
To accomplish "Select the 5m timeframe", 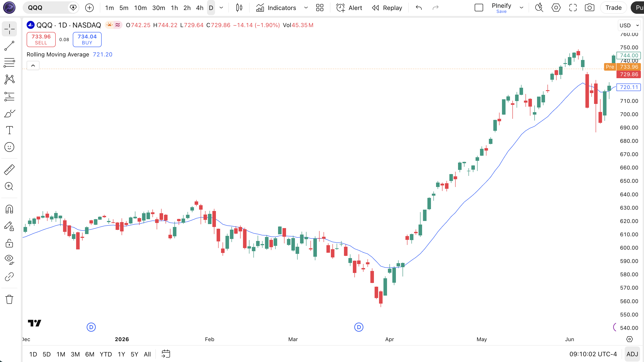I will [x=124, y=8].
